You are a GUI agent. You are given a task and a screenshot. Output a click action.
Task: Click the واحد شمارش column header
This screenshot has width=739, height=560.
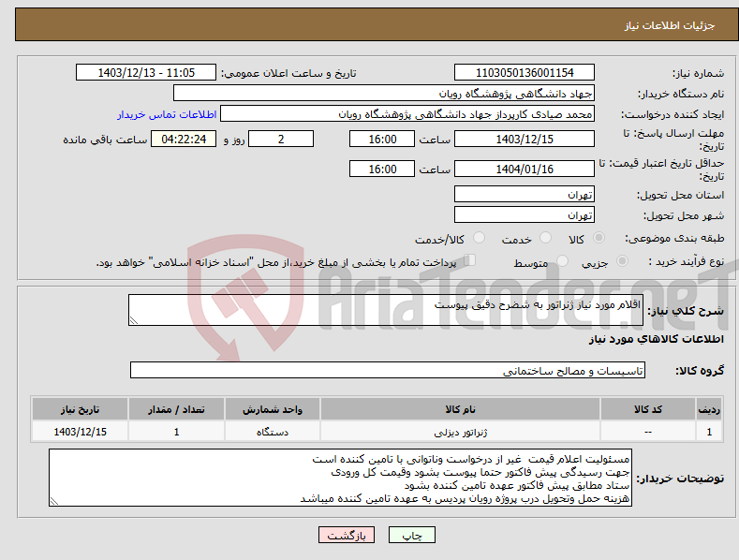coord(272,409)
